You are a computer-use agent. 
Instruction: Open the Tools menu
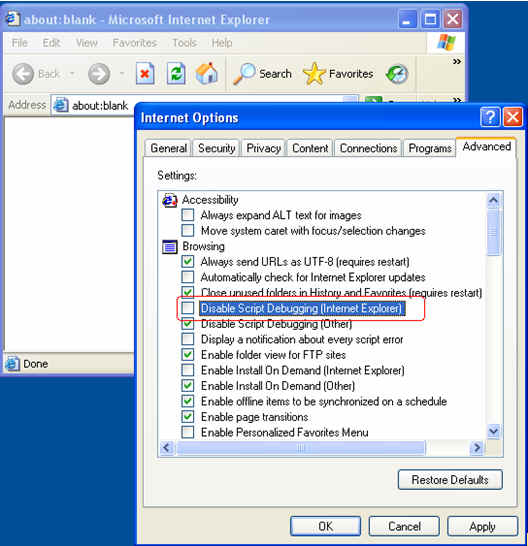pos(185,43)
